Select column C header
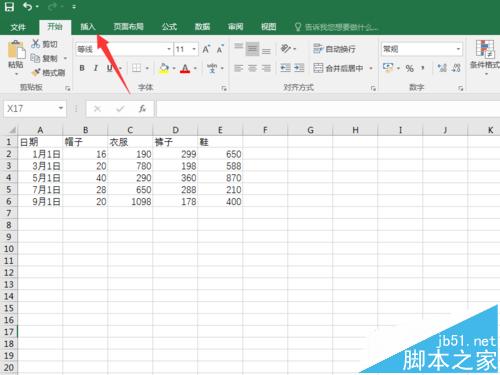The width and height of the screenshot is (500, 375). [x=130, y=130]
